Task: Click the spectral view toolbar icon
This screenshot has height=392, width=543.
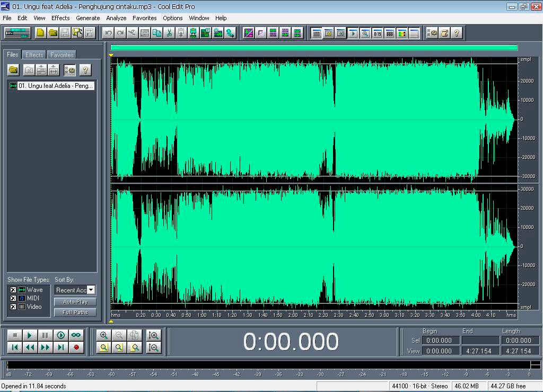Action: (x=249, y=33)
